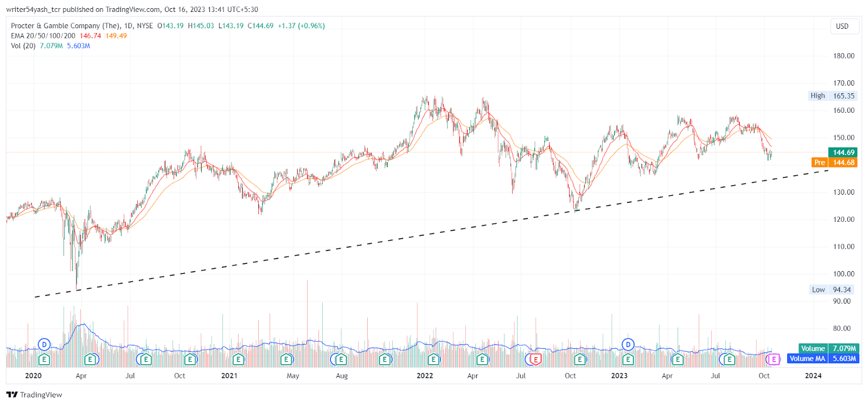Click the earnings E marker for April 2021
Image resolution: width=868 pixels, height=405 pixels.
(x=287, y=359)
